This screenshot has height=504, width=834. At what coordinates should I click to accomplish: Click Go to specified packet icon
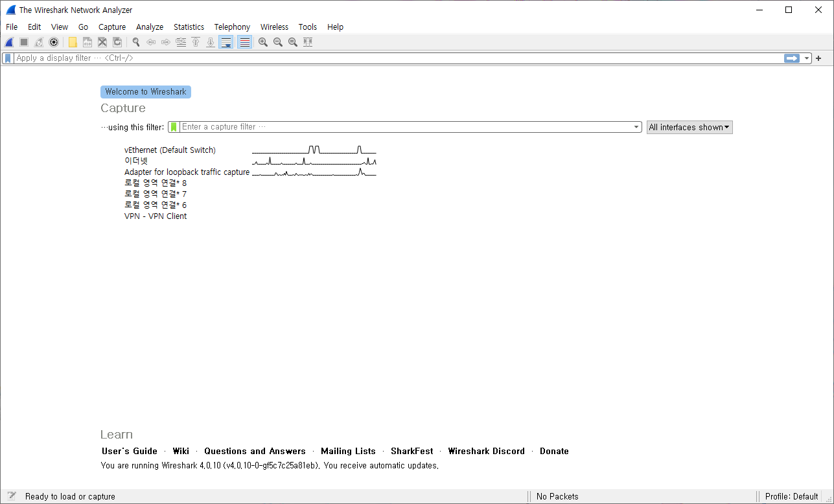click(181, 42)
